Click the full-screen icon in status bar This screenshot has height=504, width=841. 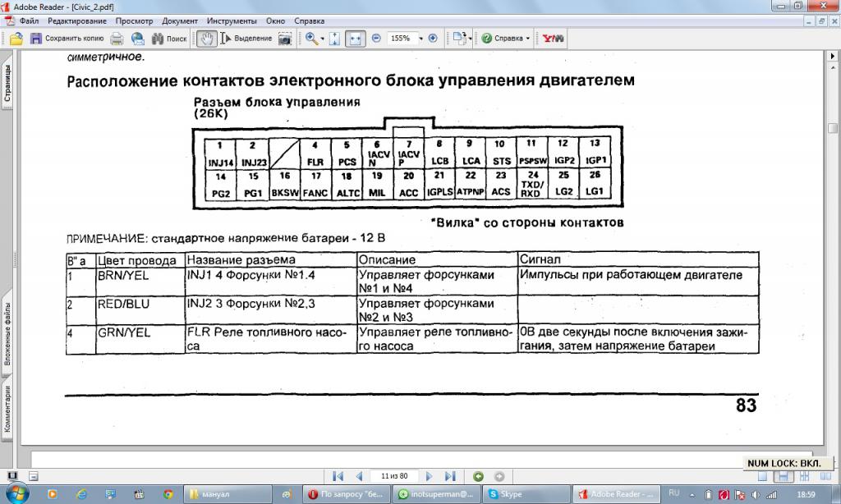(x=12, y=475)
